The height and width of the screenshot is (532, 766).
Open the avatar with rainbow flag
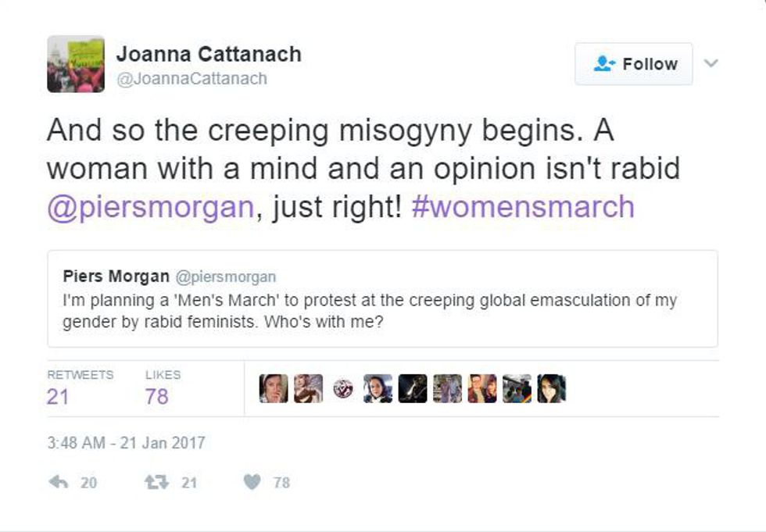[517, 389]
